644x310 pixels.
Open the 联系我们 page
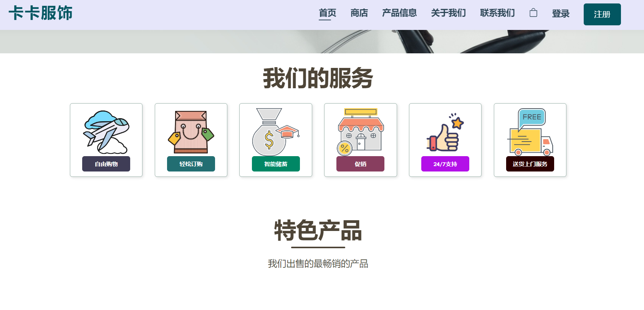(497, 13)
